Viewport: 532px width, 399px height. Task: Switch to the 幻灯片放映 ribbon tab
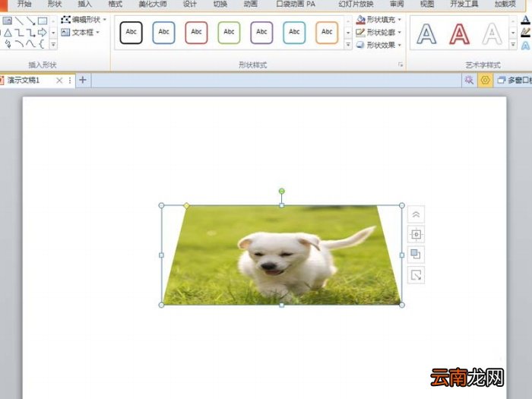[x=356, y=4]
